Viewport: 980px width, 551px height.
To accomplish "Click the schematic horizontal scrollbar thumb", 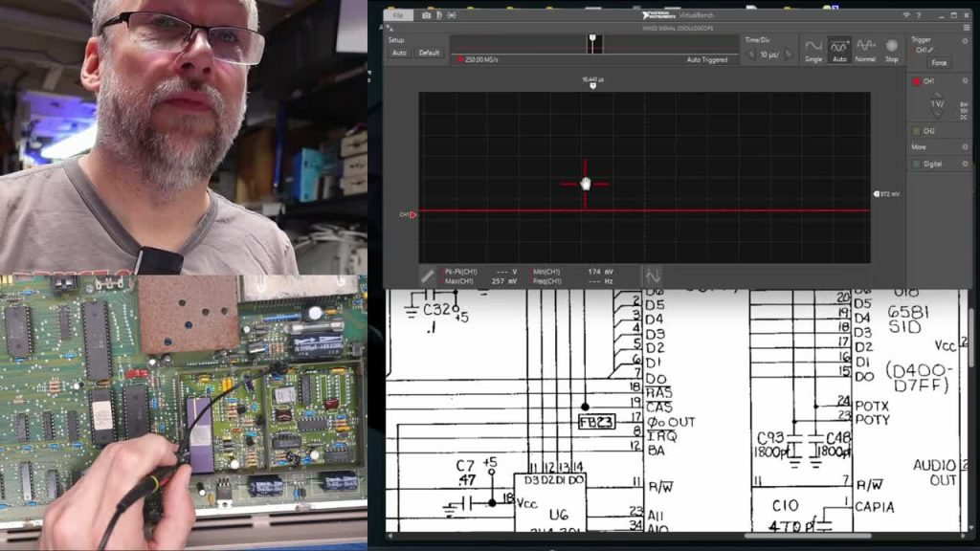I will click(808, 536).
